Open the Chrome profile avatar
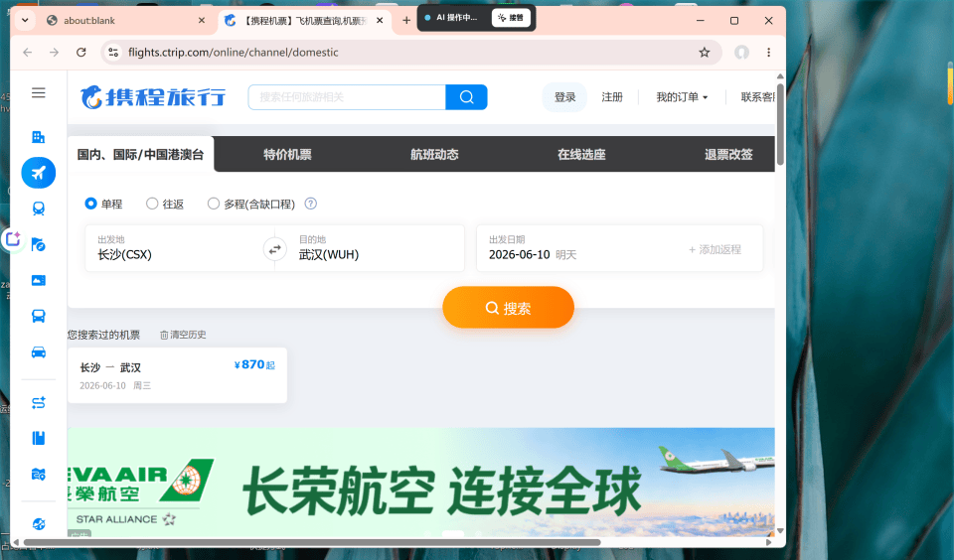 [741, 53]
